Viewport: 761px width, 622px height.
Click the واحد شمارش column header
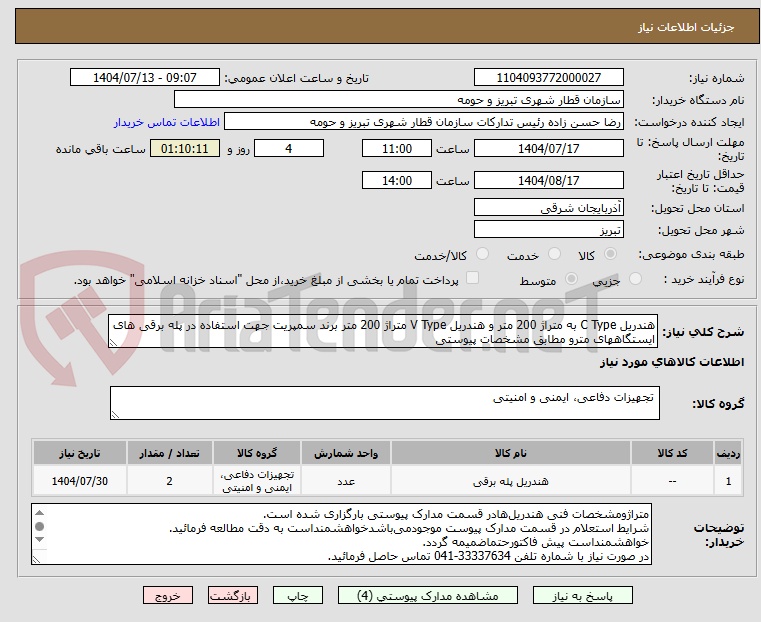coord(346,453)
